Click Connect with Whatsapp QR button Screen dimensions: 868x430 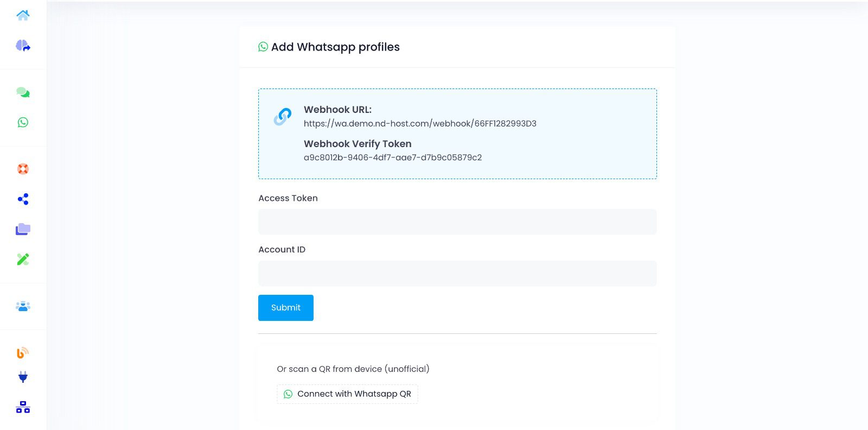(347, 394)
